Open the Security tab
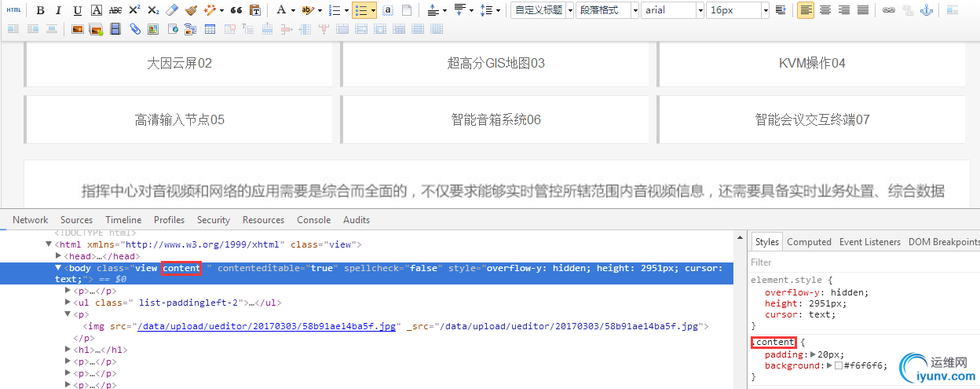The image size is (980, 389). pyautogui.click(x=214, y=220)
